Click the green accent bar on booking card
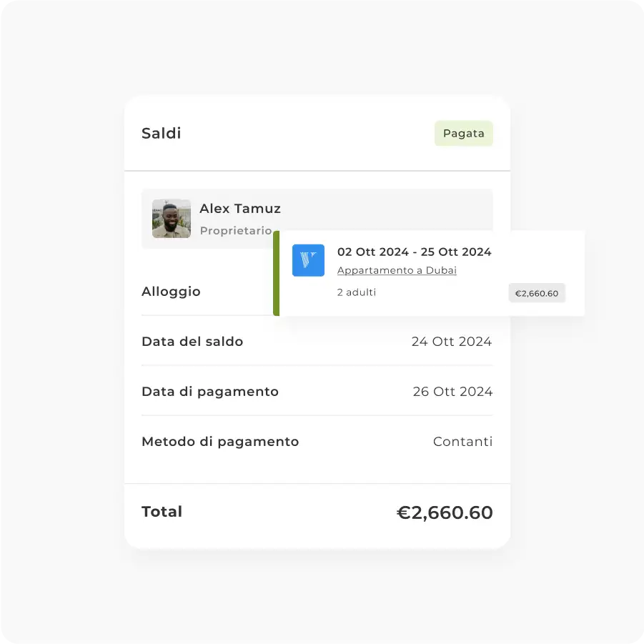 pyautogui.click(x=276, y=273)
